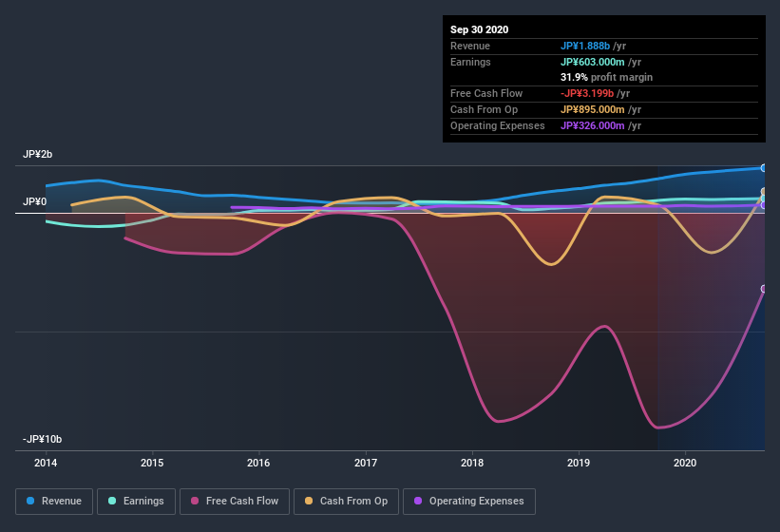Click the Cash From Op endpoint marker
The height and width of the screenshot is (532, 780).
click(764, 192)
